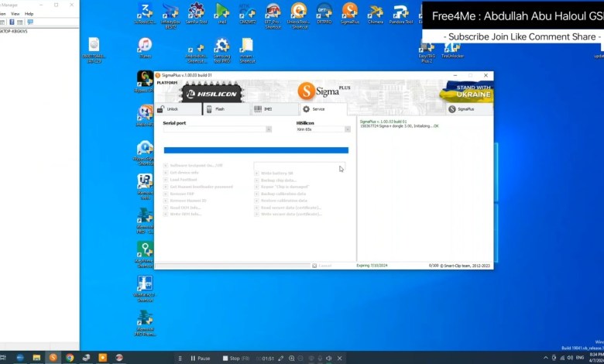
Task: Open the SamFw Tool desktop shortcut
Action: tap(197, 13)
